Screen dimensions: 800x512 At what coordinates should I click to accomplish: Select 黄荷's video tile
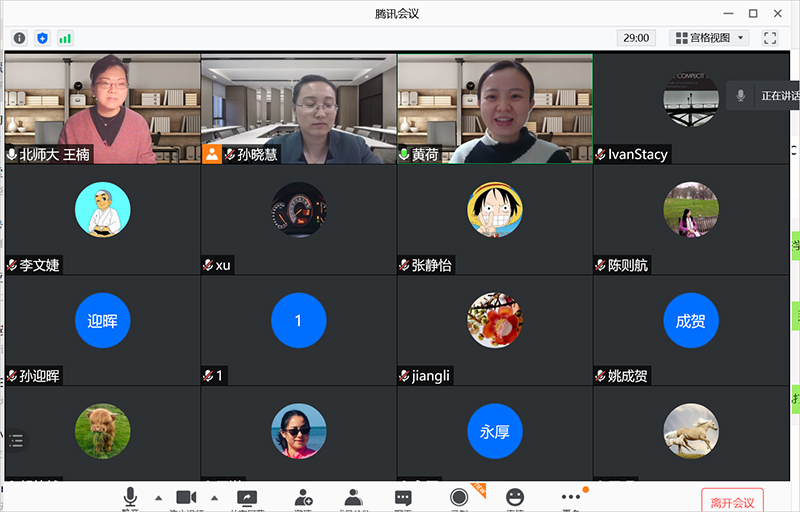494,108
